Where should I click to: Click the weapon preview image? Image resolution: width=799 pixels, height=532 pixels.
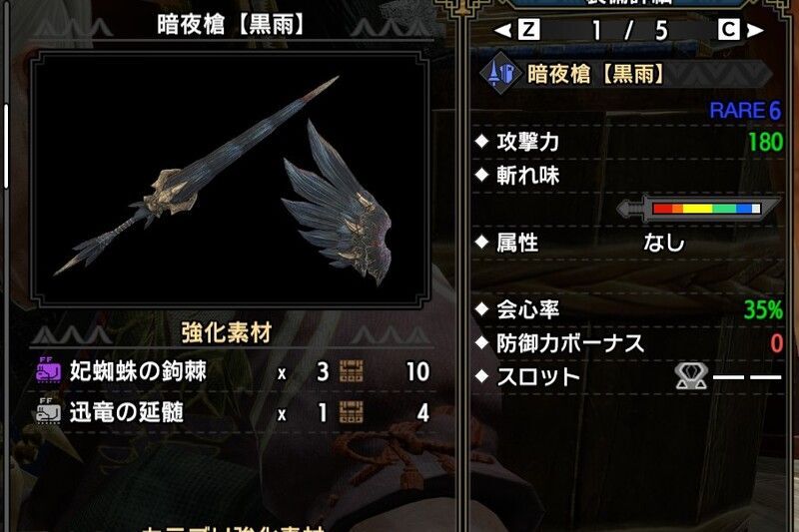[231, 180]
